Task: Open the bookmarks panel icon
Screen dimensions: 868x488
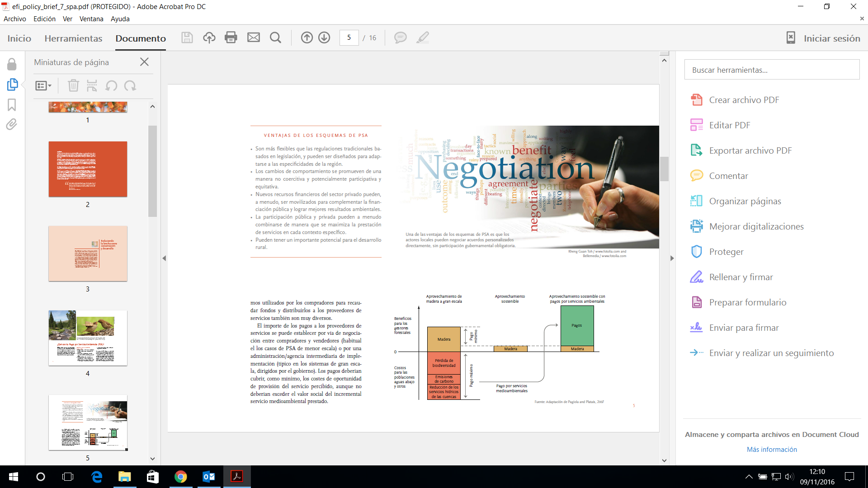Action: coord(12,105)
